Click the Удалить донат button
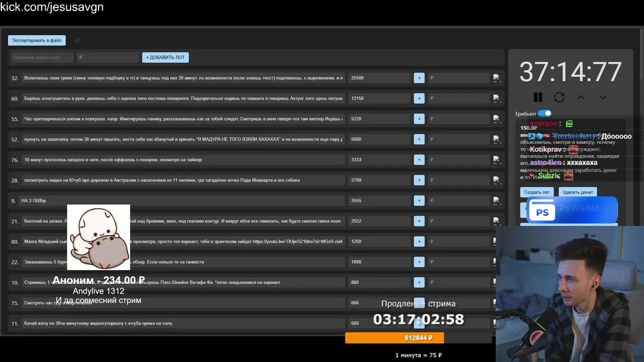 tap(578, 192)
